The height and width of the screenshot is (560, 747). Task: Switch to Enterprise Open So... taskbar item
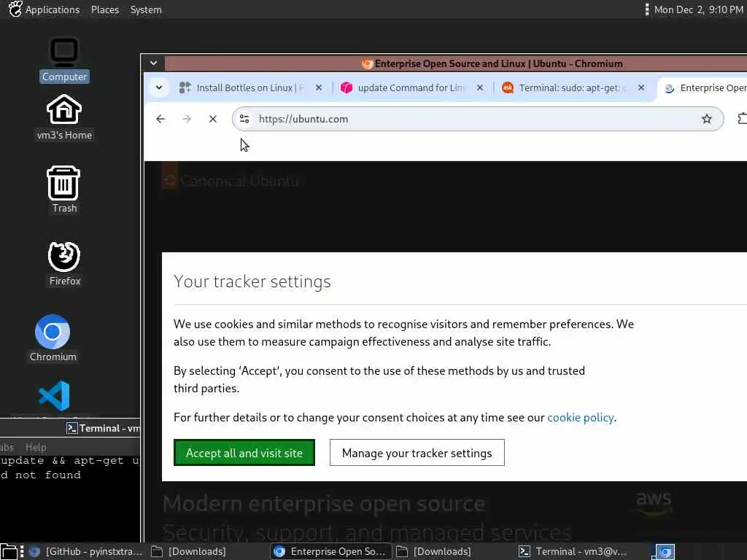tap(331, 551)
